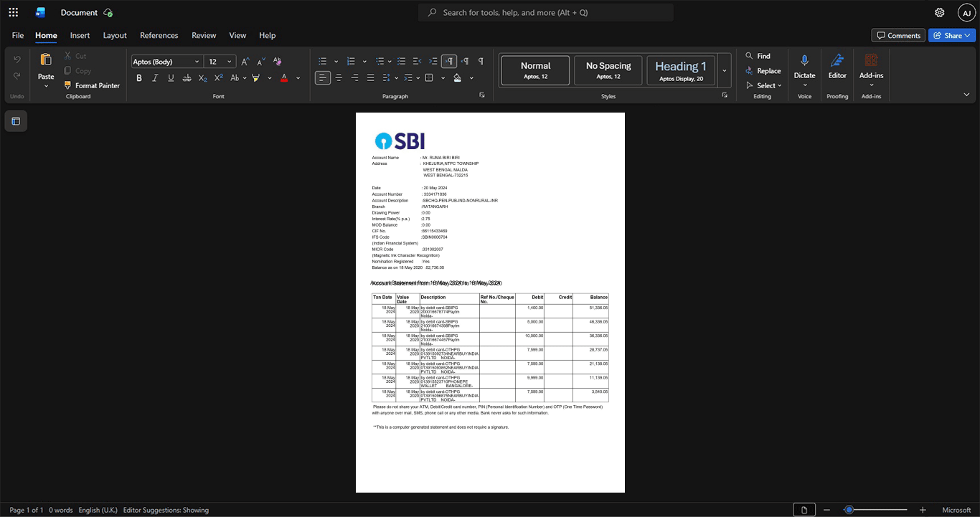Apply a multilevel list
Screen dimensions: 980x517
pyautogui.click(x=380, y=62)
